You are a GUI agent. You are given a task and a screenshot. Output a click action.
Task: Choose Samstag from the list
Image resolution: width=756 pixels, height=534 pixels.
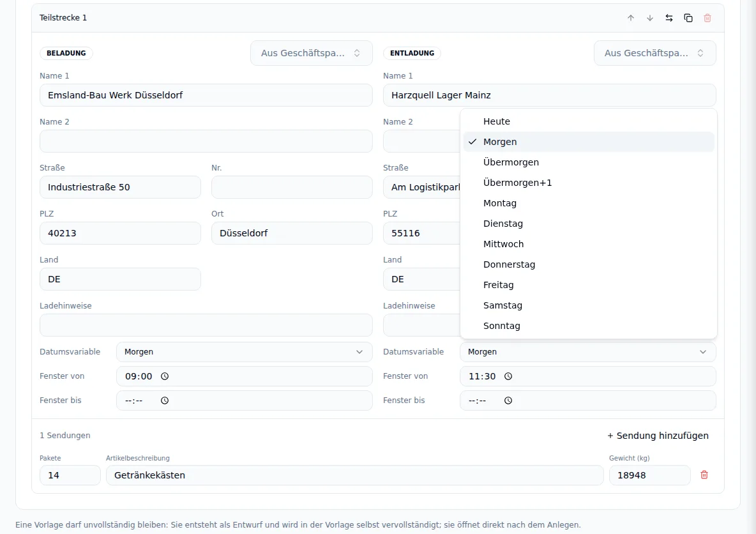[589, 305]
